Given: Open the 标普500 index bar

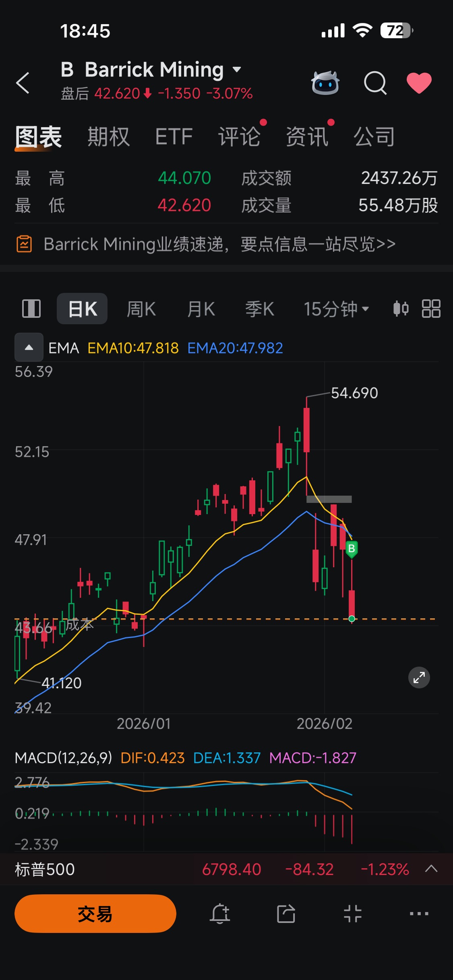Looking at the screenshot, I should (226, 869).
